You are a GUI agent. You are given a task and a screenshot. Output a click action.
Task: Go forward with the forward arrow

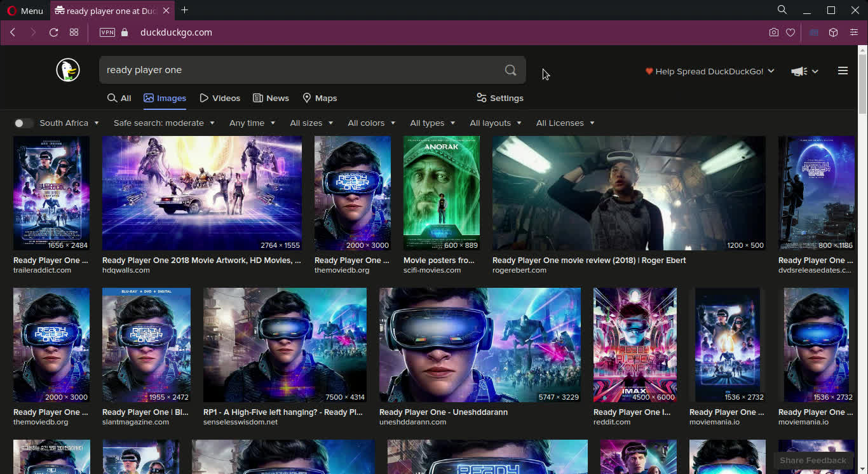point(33,32)
